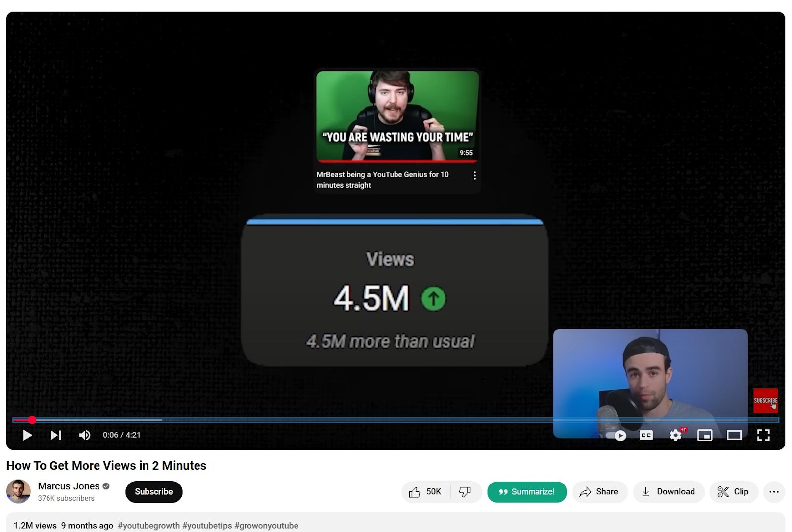Open the Marcus Jones channel avatar
Screen dimensions: 792x532
(x=18, y=491)
